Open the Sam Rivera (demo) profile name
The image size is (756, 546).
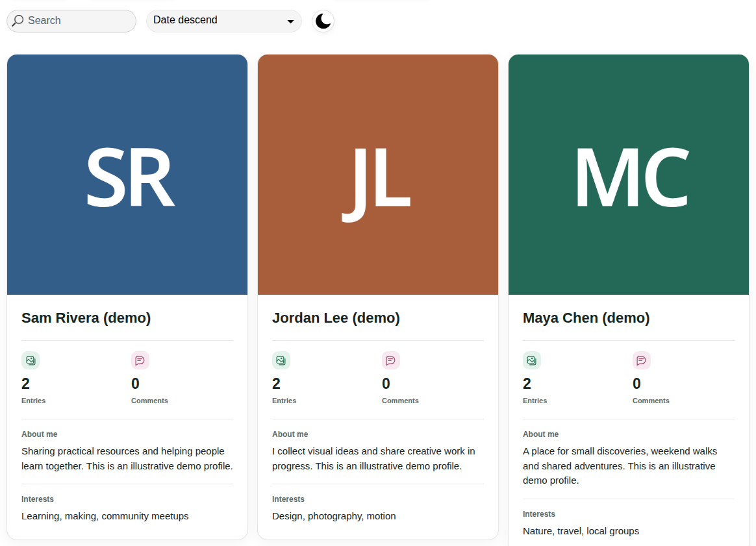click(86, 318)
